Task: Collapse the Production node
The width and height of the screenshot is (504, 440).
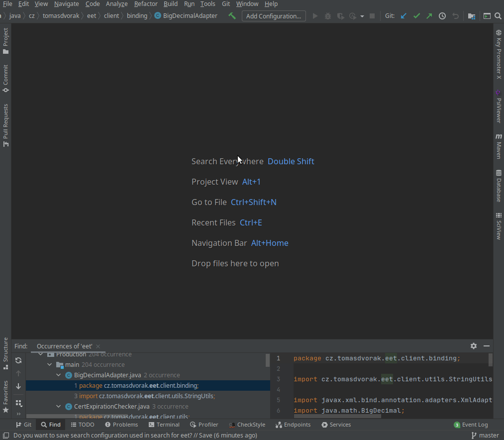Action: coord(40,354)
